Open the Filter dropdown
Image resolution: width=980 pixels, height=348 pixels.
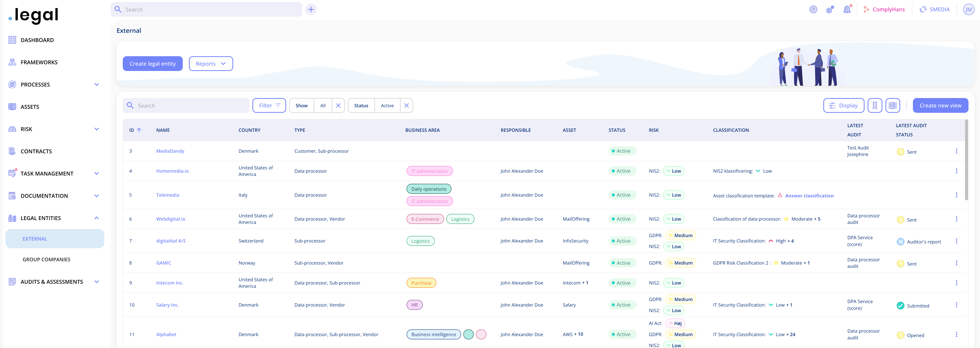(269, 106)
